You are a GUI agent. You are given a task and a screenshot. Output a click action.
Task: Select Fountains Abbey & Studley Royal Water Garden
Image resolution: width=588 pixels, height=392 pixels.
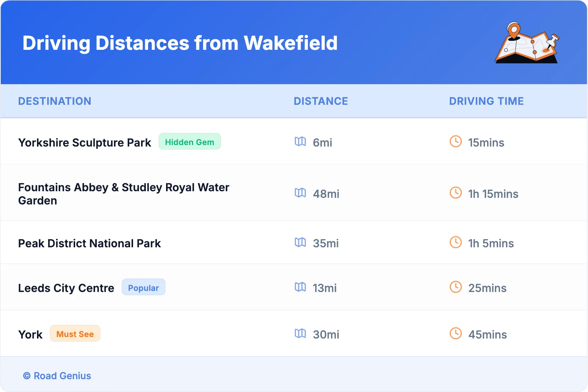pyautogui.click(x=124, y=194)
